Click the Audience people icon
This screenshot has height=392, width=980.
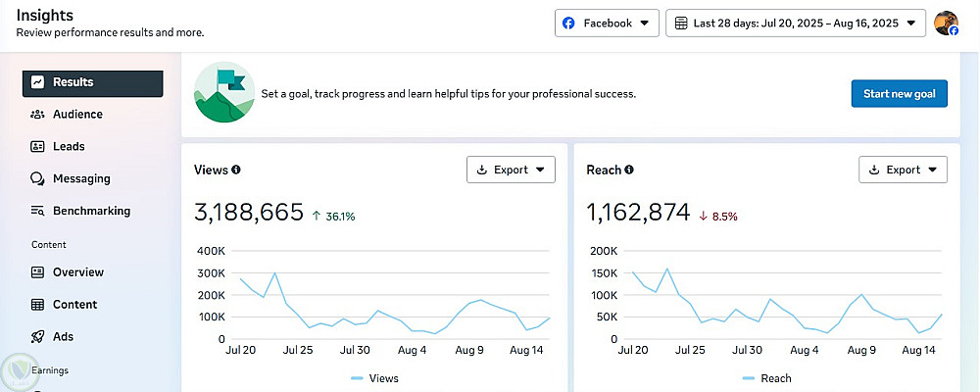click(37, 115)
